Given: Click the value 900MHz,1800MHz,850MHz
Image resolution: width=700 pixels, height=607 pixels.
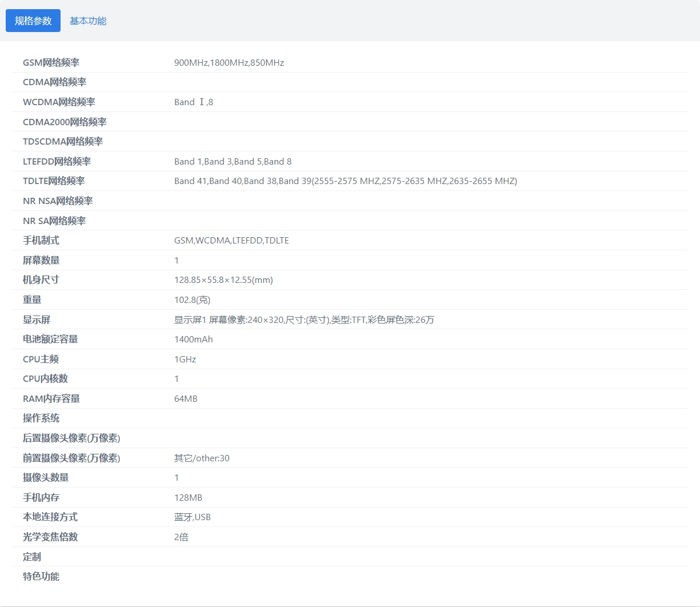Looking at the screenshot, I should pos(229,62).
